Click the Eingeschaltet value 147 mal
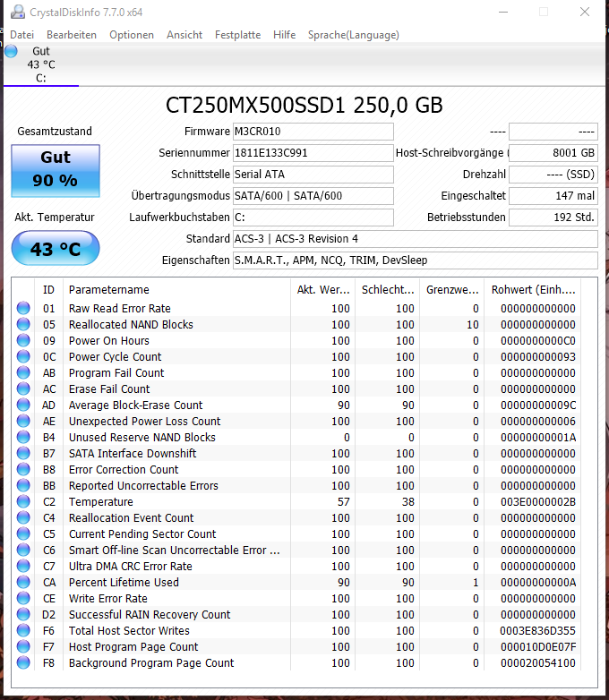The height and width of the screenshot is (700, 609). tap(553, 195)
